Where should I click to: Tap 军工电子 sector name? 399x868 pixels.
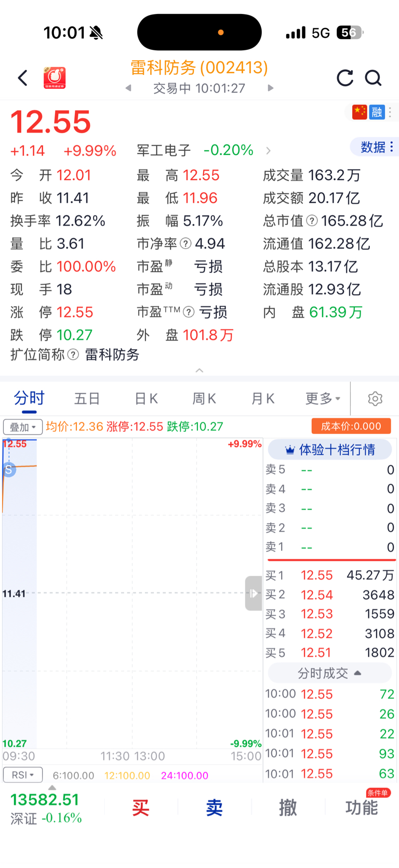pos(164,151)
